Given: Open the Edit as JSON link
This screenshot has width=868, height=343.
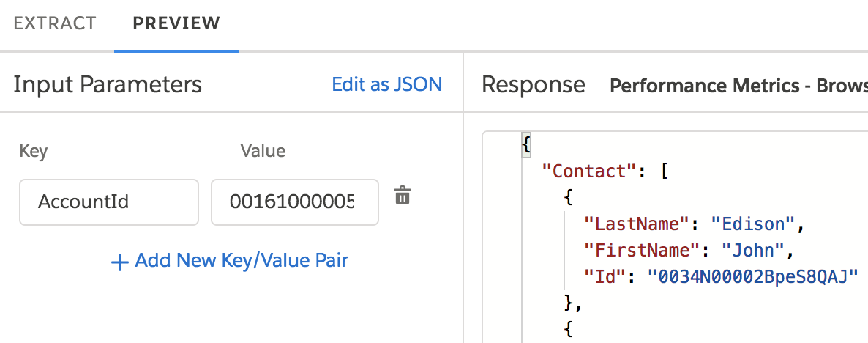Looking at the screenshot, I should (x=387, y=84).
